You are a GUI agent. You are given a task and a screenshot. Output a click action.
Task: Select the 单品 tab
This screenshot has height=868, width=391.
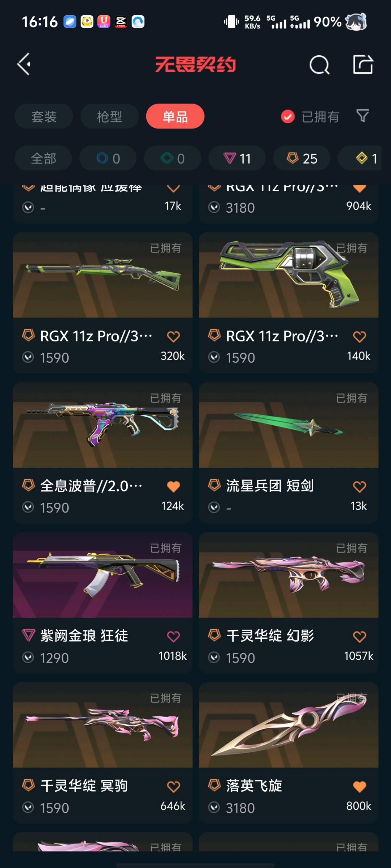pos(175,116)
